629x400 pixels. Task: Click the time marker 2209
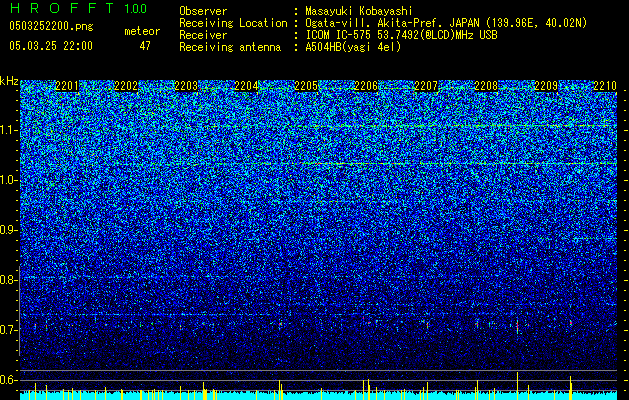[x=546, y=86]
